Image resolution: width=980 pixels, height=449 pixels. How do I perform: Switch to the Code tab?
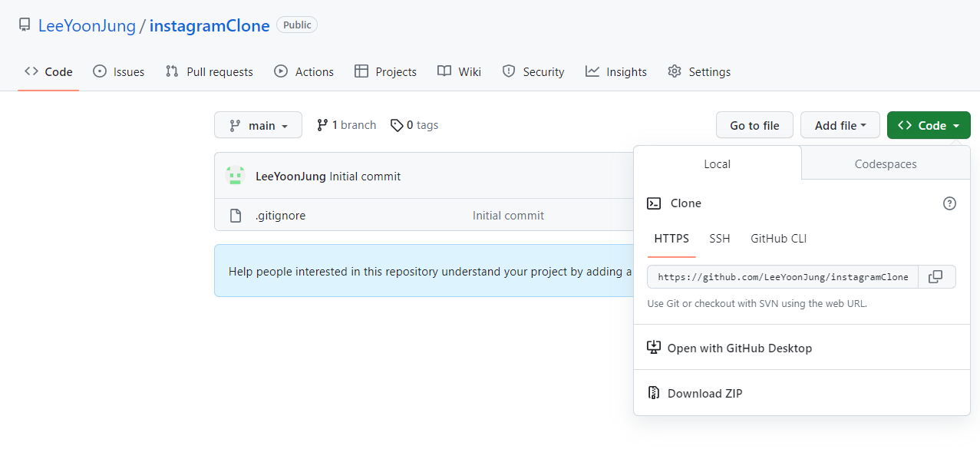(48, 71)
